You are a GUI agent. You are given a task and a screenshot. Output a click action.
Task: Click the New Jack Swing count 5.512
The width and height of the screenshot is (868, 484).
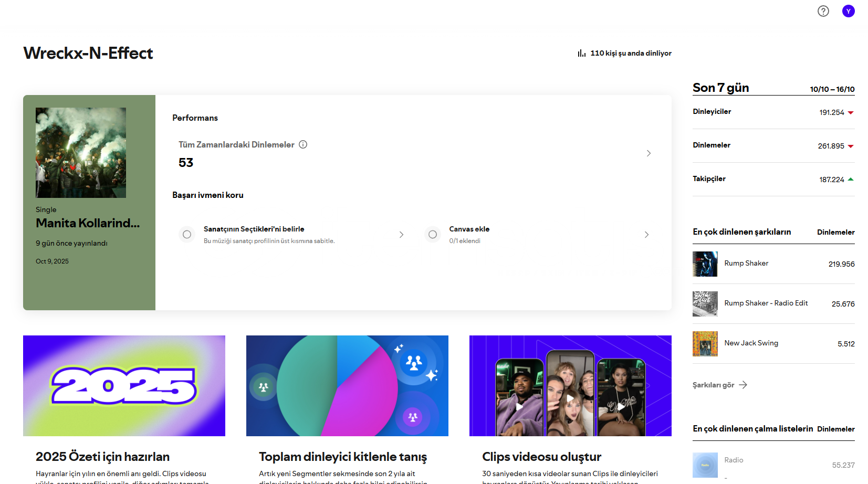tap(846, 344)
